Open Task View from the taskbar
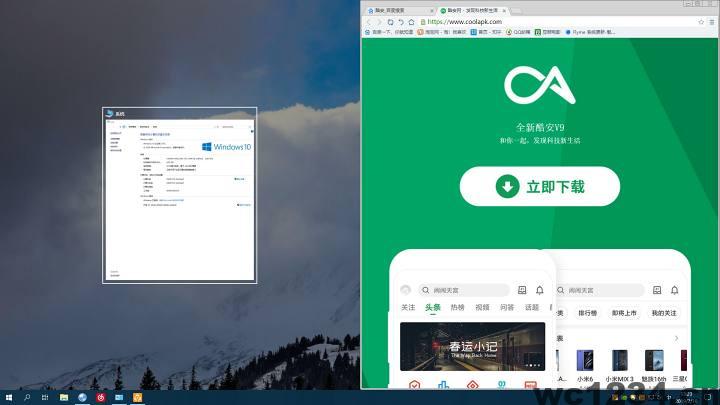 [x=45, y=397]
